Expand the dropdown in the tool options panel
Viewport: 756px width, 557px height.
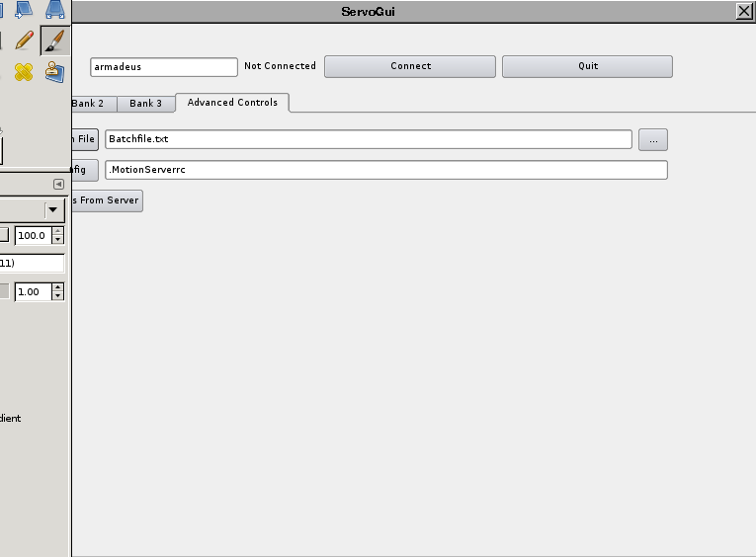tap(52, 210)
